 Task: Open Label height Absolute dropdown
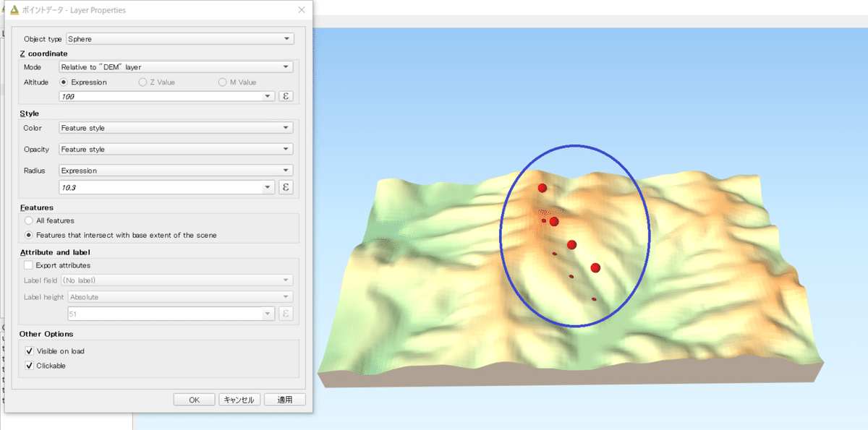[180, 297]
